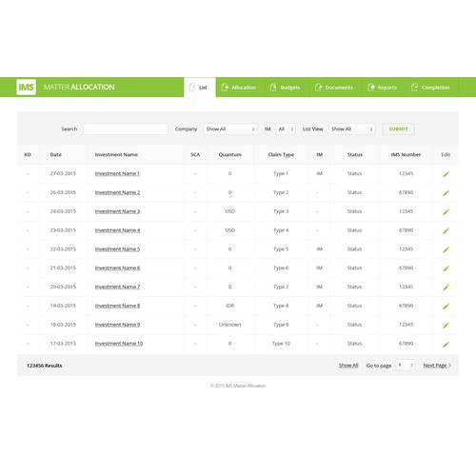Click the Type 10 claim type cell

281,344
